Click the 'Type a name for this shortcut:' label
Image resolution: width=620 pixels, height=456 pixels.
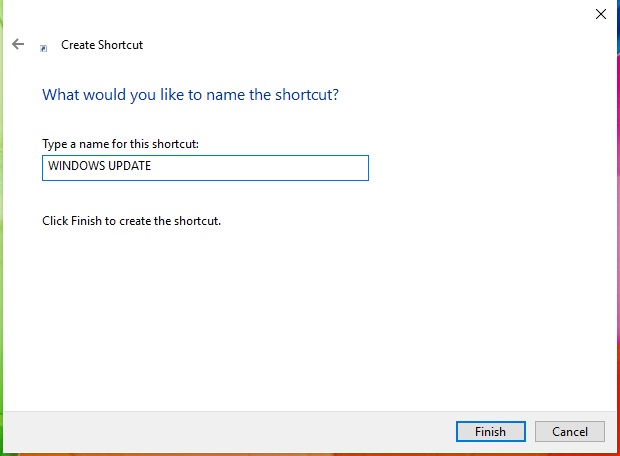[120, 144]
